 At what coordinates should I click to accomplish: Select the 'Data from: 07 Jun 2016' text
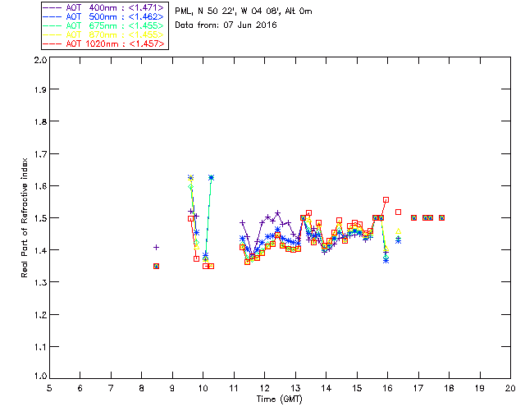coord(226,25)
